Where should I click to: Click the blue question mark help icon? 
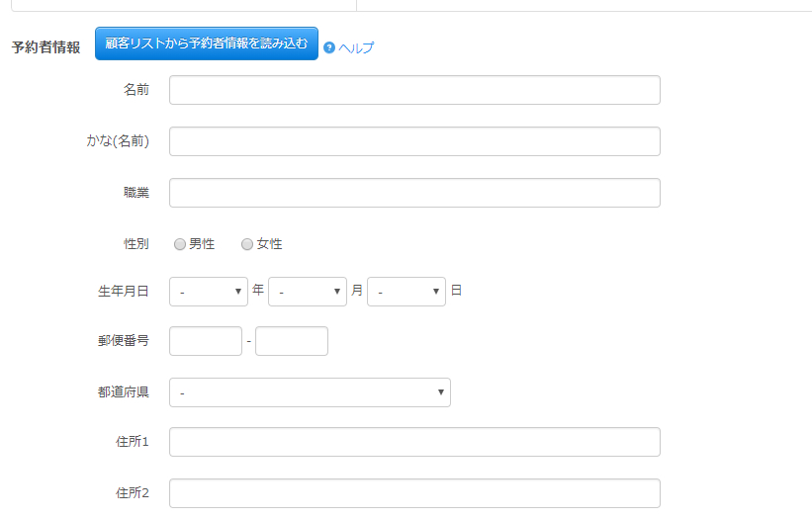coord(329,47)
